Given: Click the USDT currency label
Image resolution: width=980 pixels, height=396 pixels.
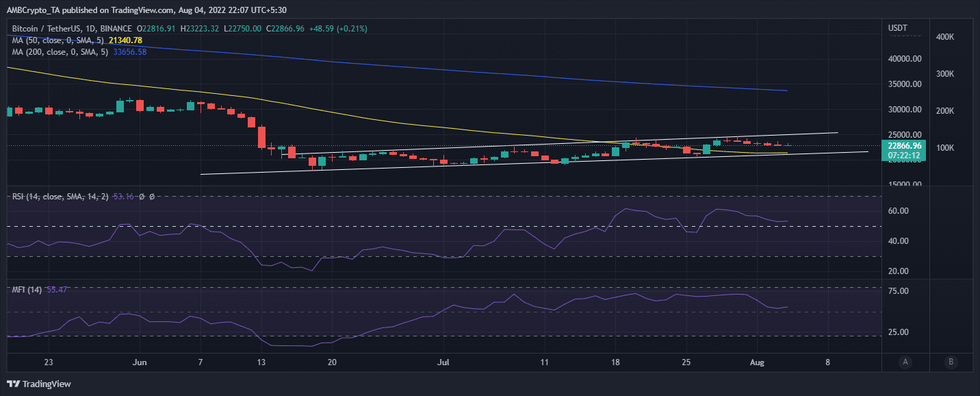Looking at the screenshot, I should pos(897,27).
